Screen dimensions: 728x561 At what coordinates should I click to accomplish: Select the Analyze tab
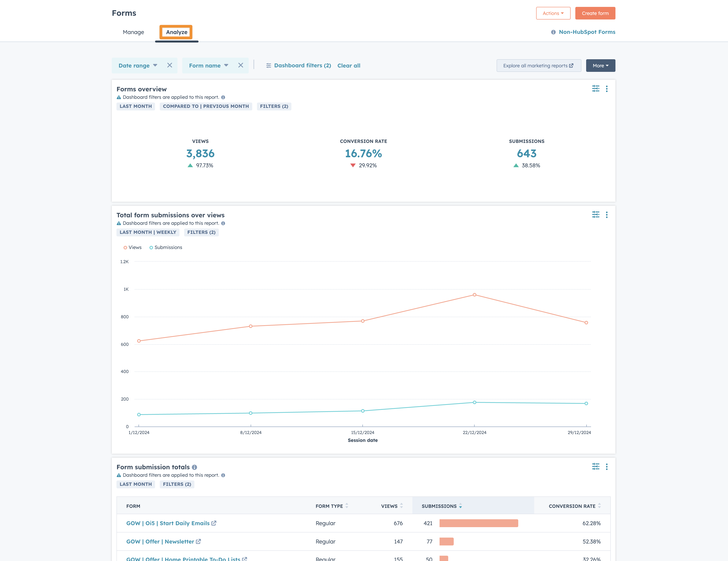[x=176, y=32]
